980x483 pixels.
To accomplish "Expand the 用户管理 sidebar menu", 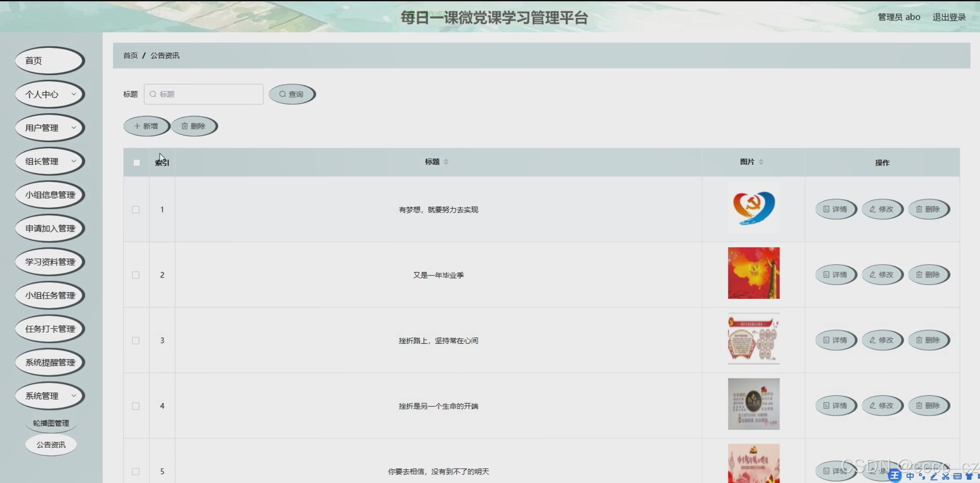I will pyautogui.click(x=49, y=128).
